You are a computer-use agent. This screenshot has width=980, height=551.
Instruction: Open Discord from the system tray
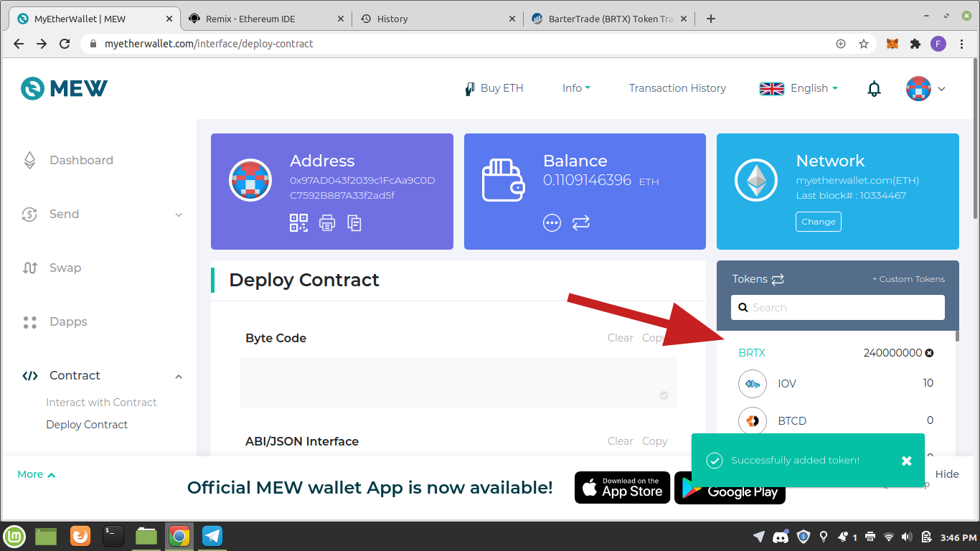tap(781, 537)
